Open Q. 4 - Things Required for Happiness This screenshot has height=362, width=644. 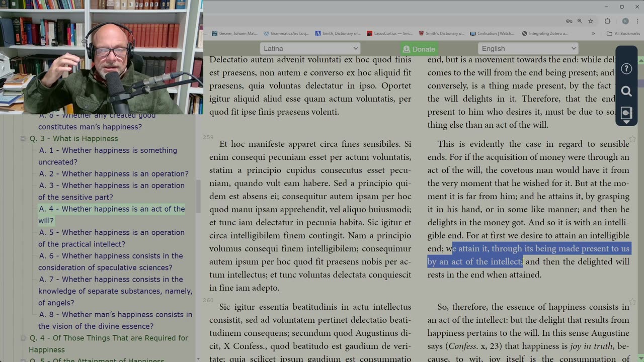[x=108, y=344]
